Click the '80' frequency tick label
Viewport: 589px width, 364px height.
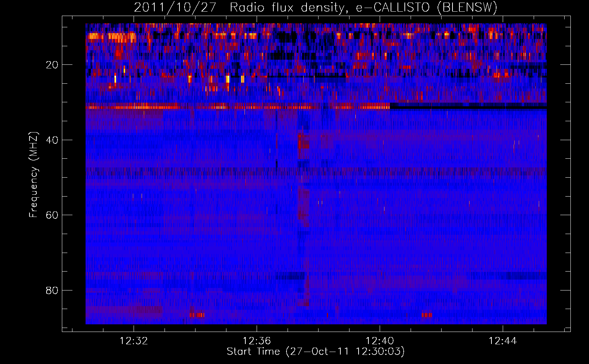[52, 290]
